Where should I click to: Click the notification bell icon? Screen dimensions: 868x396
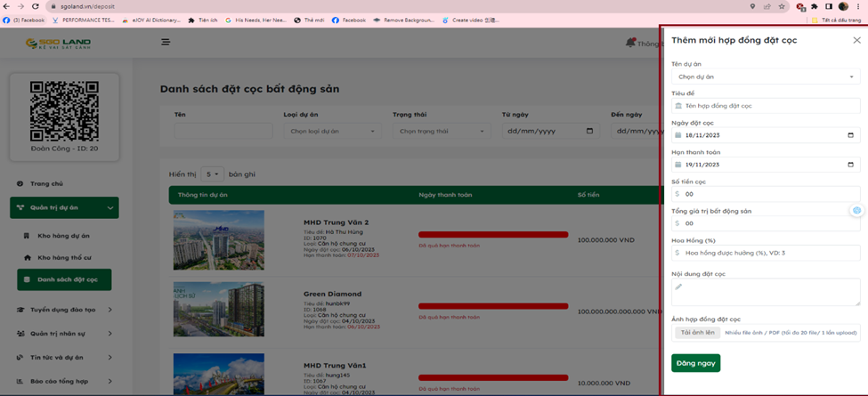coord(630,42)
